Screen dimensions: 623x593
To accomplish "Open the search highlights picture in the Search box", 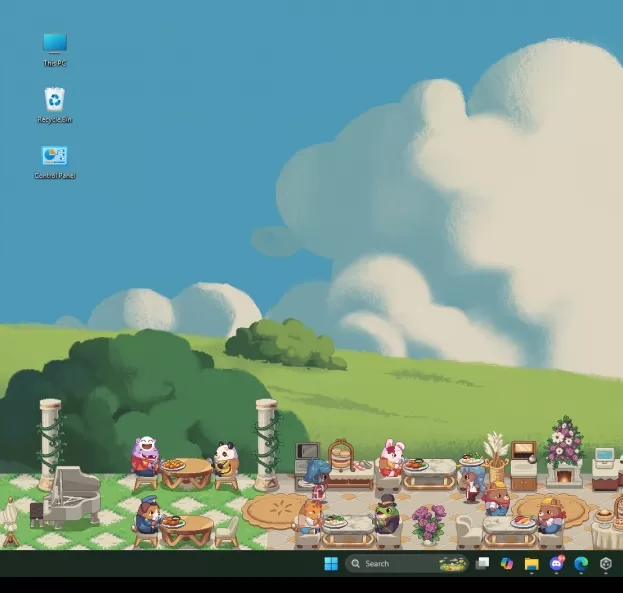I will click(x=452, y=564).
